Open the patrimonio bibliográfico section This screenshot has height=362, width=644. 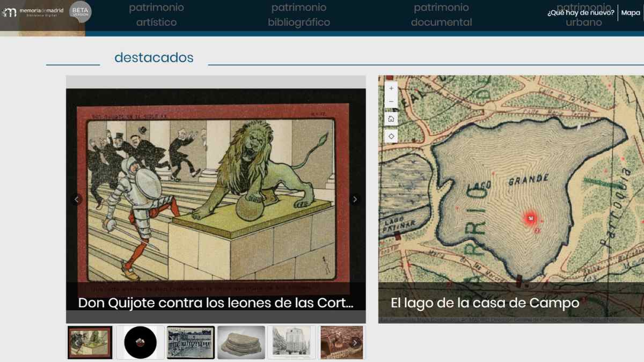click(x=299, y=15)
